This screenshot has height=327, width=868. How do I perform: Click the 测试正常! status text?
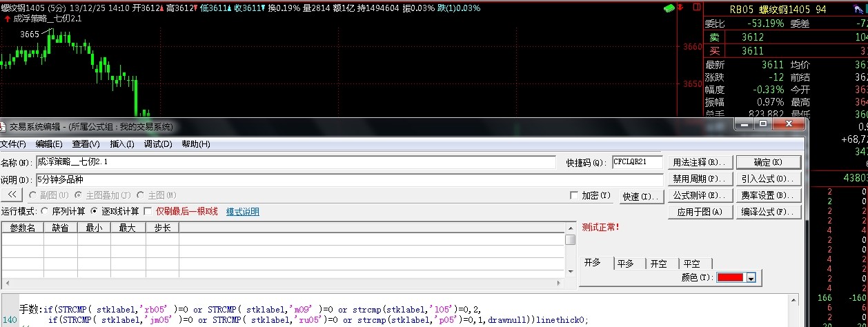point(601,226)
